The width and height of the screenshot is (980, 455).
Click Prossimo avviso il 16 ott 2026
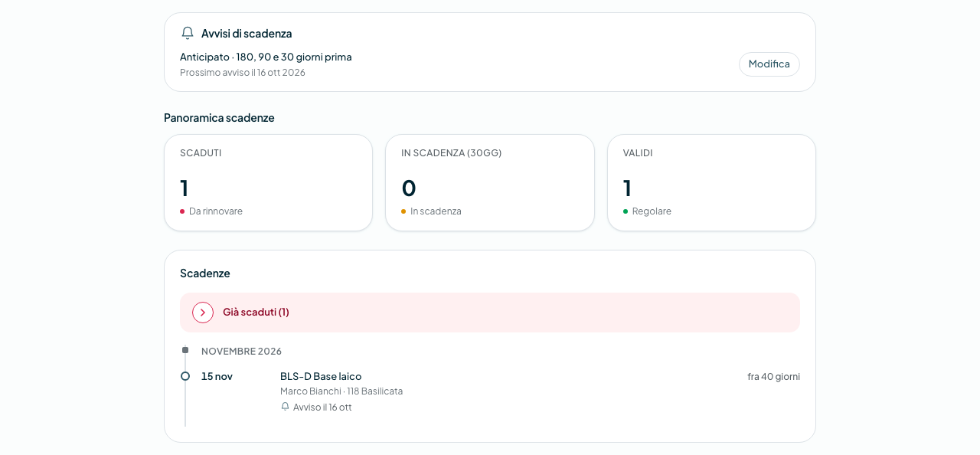(x=243, y=73)
